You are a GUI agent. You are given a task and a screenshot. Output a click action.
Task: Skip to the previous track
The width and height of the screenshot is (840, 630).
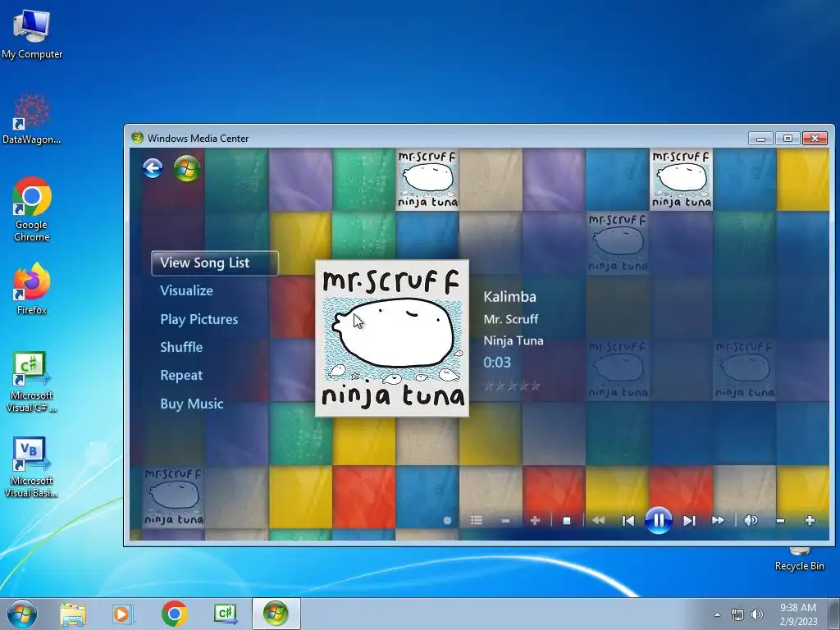tap(628, 521)
